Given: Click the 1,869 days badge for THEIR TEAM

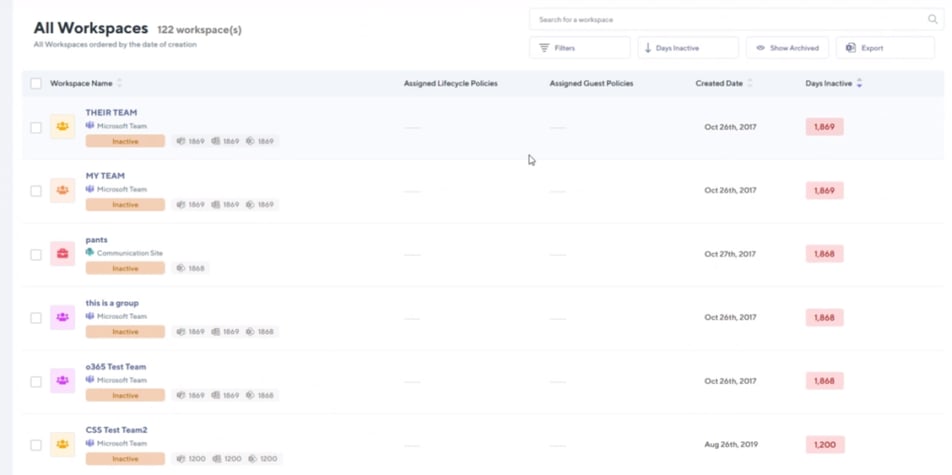Looking at the screenshot, I should click(x=824, y=127).
